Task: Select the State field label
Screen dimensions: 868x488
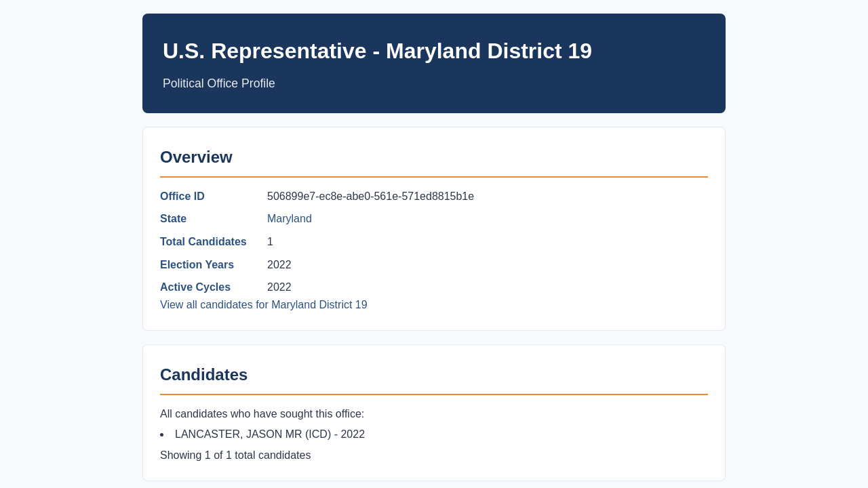Action: pyautogui.click(x=174, y=219)
